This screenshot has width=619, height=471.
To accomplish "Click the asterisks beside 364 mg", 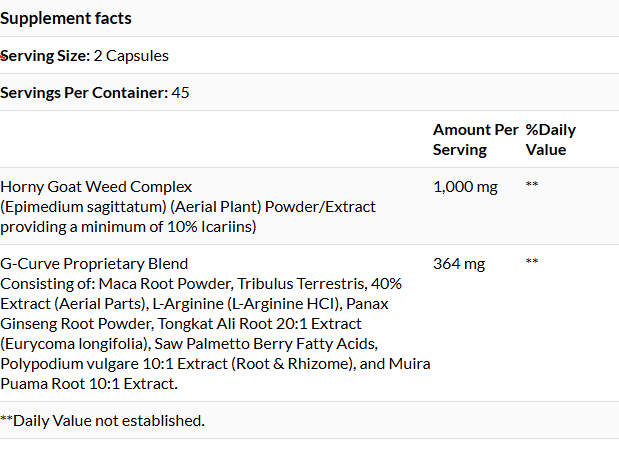I will coord(532,261).
